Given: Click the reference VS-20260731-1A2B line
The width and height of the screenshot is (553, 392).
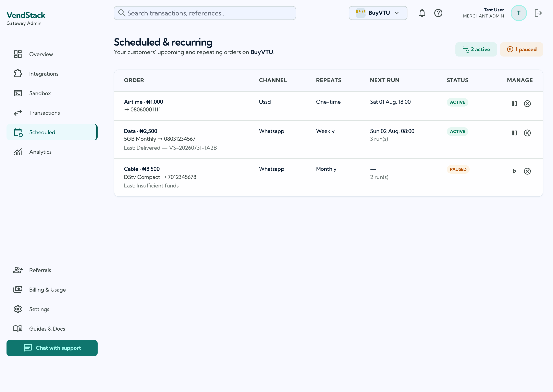Looking at the screenshot, I should pyautogui.click(x=170, y=148).
